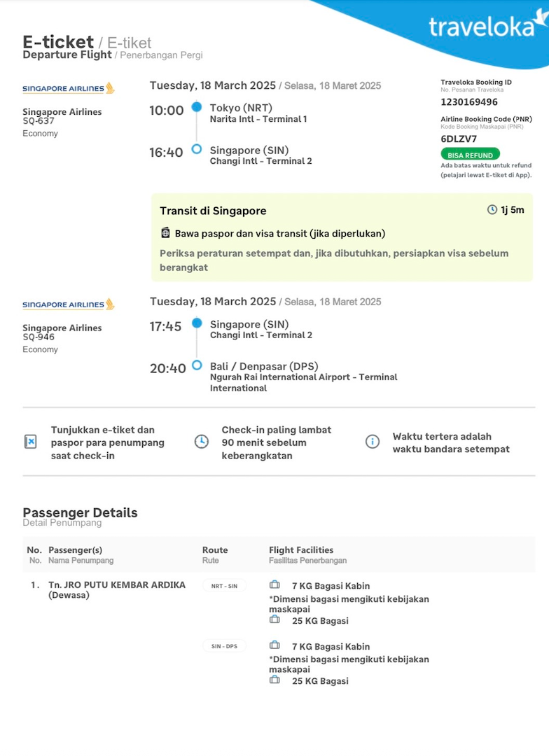
Task: Click Singapore Airlines logo above flight SQ-946
Action: (68, 304)
